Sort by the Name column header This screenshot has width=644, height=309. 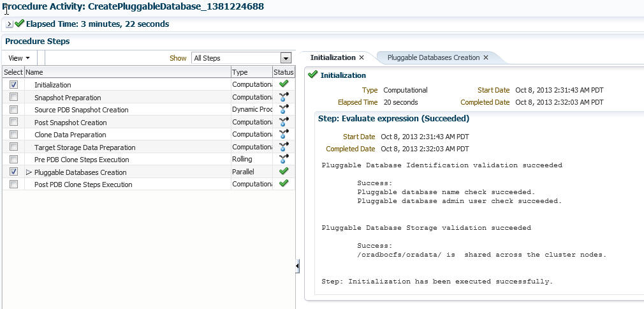pyautogui.click(x=128, y=72)
